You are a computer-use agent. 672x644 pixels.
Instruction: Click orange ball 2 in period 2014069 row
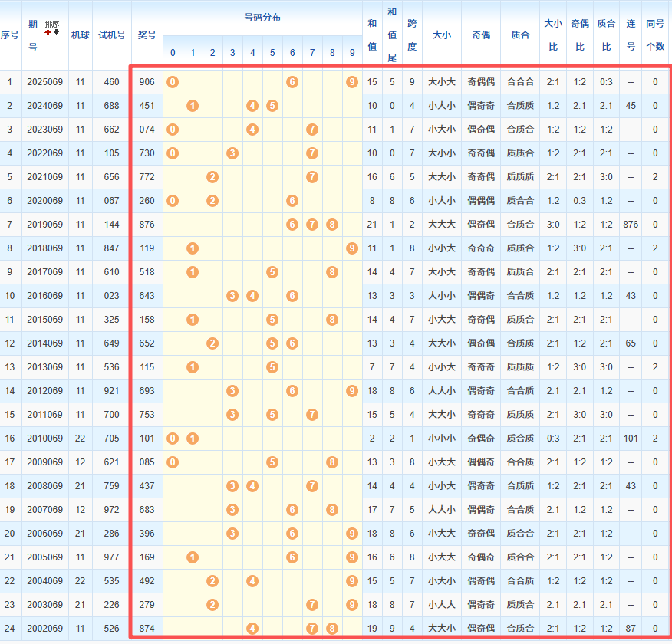click(x=212, y=343)
